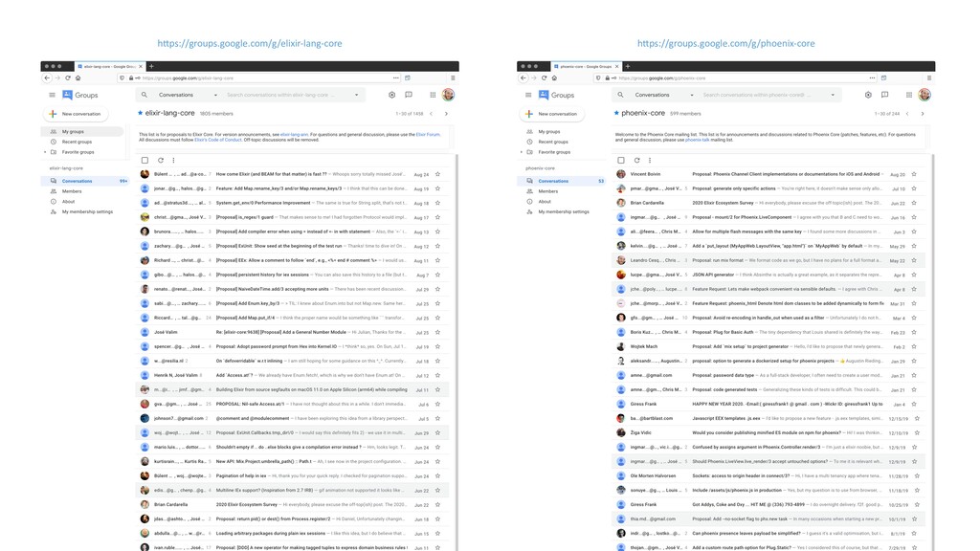Open more options menu above elixir-lang-core list

174,161
